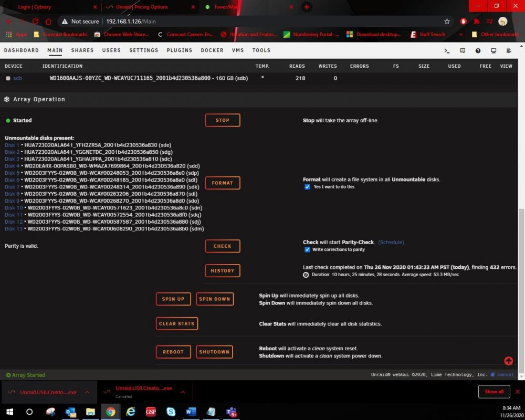Image resolution: width=525 pixels, height=420 pixels.
Task: Open the TOOLS menu
Action: point(261,50)
